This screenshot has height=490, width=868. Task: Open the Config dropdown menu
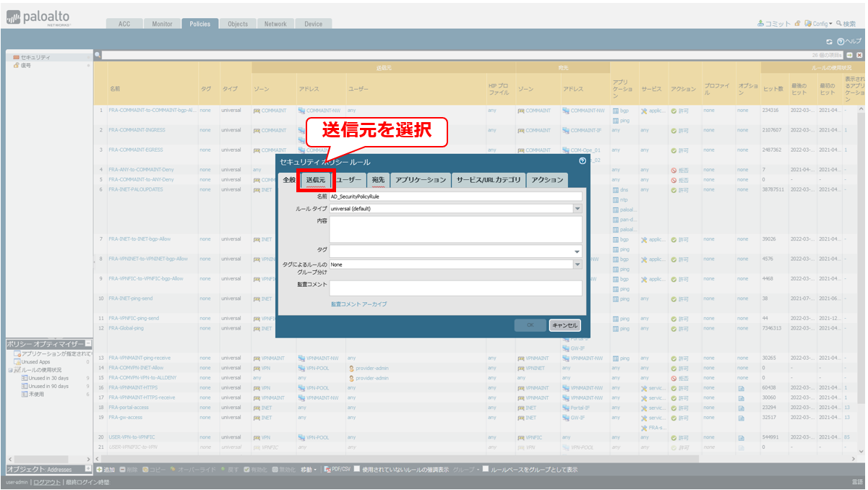pyautogui.click(x=818, y=24)
